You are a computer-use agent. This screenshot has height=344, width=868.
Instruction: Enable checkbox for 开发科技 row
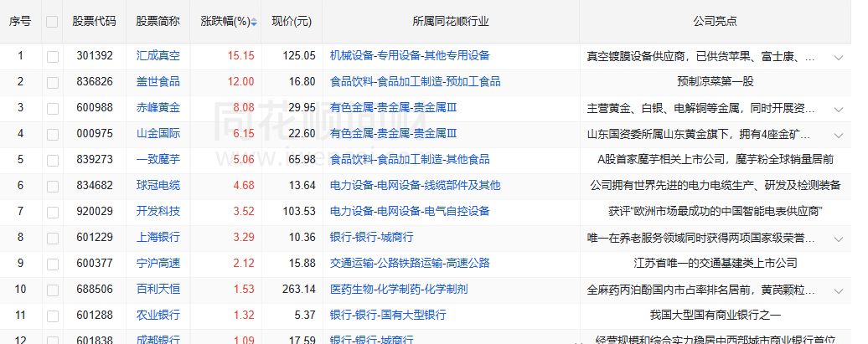click(x=53, y=213)
